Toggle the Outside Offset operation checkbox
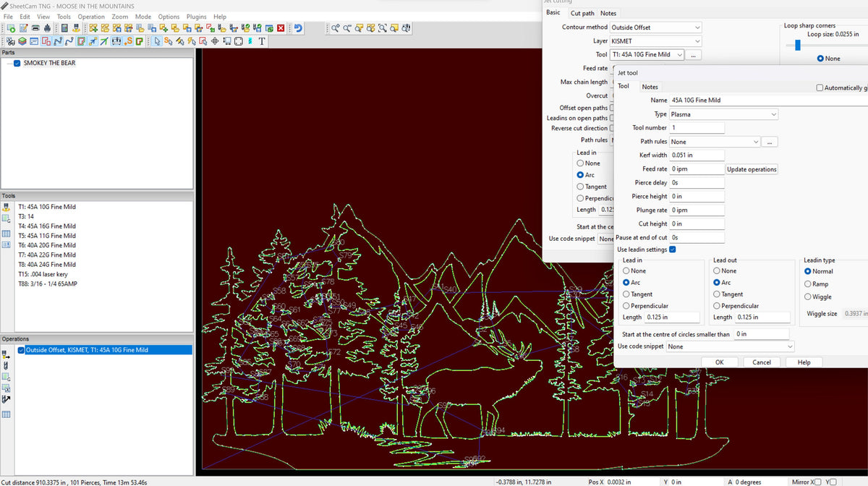 click(x=21, y=350)
